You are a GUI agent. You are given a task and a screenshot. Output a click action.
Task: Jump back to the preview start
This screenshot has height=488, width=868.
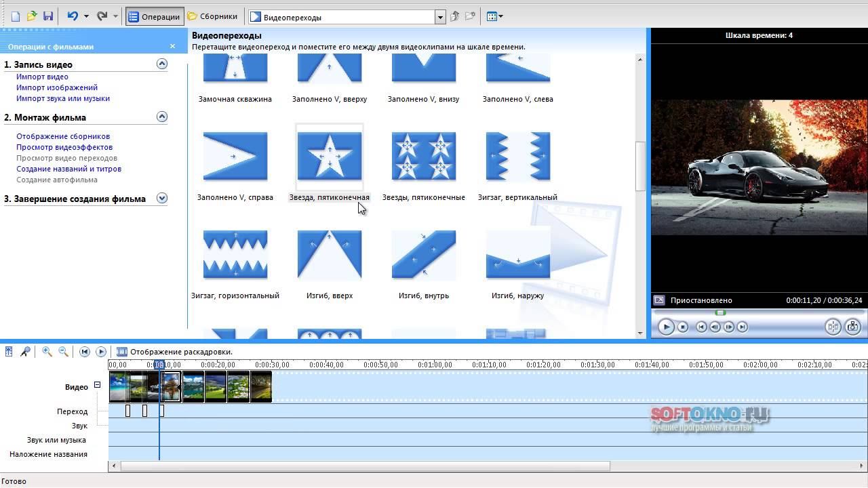(702, 327)
